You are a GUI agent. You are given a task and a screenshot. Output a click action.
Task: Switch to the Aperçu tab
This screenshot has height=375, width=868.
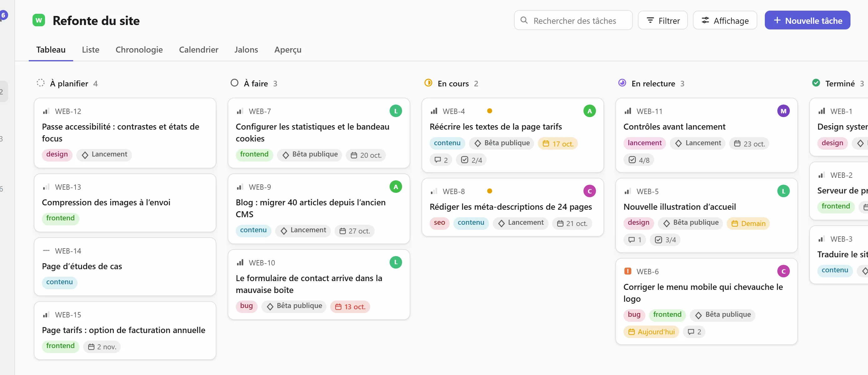pos(288,49)
